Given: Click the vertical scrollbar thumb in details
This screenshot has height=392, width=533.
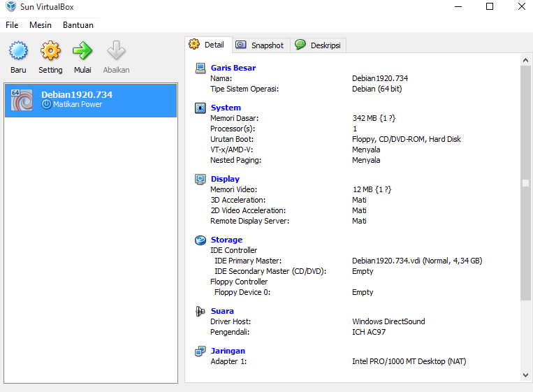Looking at the screenshot, I should click(x=525, y=183).
